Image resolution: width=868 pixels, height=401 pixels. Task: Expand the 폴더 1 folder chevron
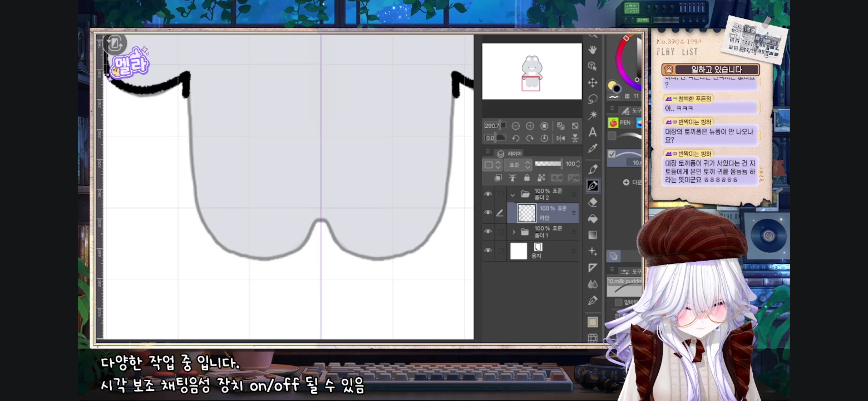514,232
